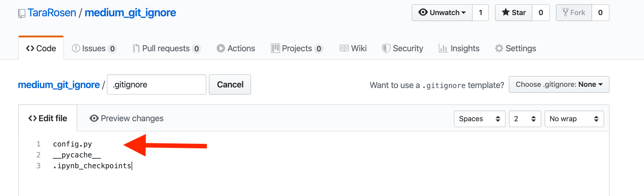This screenshot has height=196, width=644.
Task: Open the No wrap line-wrap dropdown
Action: 574,119
